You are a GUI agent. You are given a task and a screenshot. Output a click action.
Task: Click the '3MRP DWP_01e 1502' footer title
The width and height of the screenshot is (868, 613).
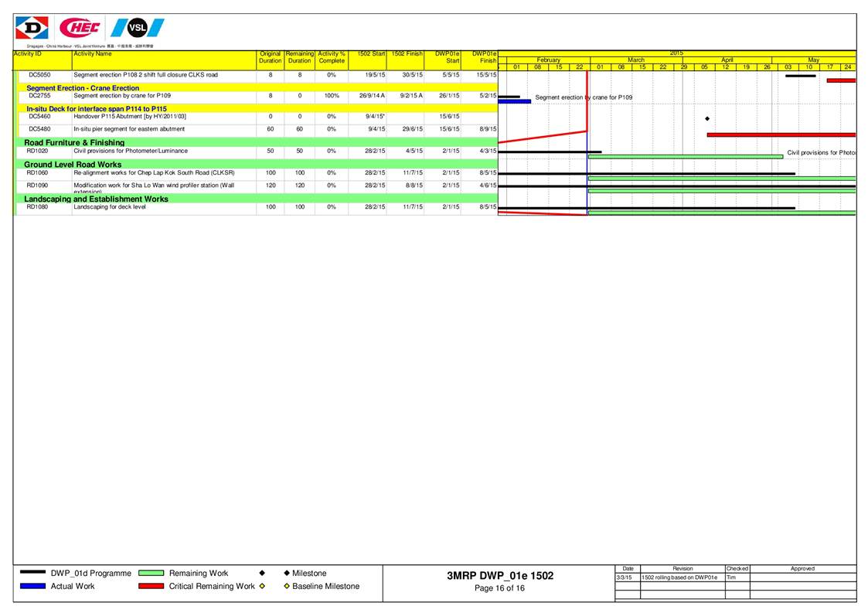[x=500, y=575]
